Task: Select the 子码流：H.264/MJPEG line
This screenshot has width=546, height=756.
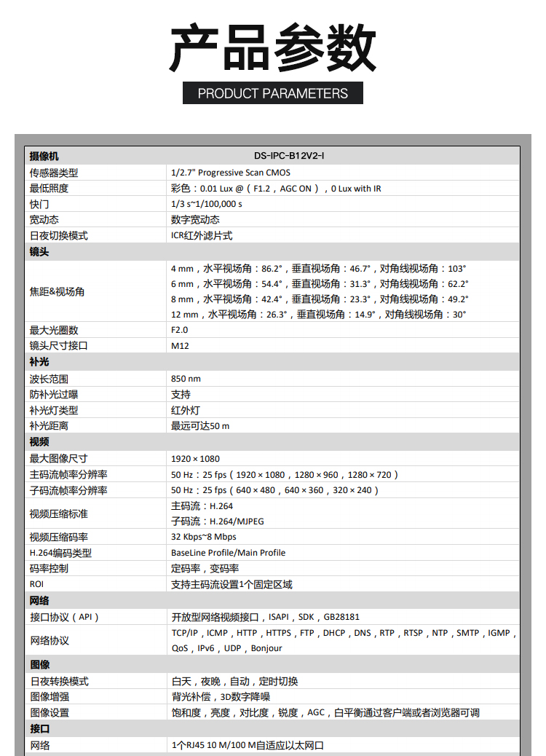Action: 218,521
